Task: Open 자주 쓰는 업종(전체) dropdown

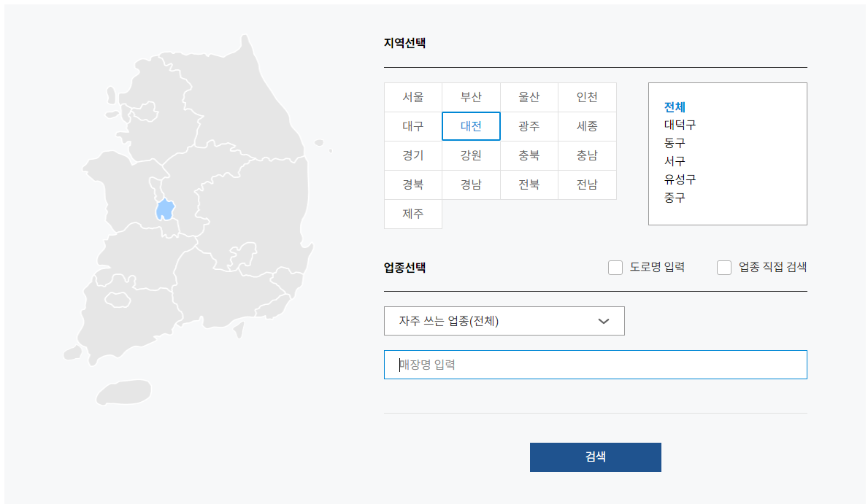Action: coord(504,321)
